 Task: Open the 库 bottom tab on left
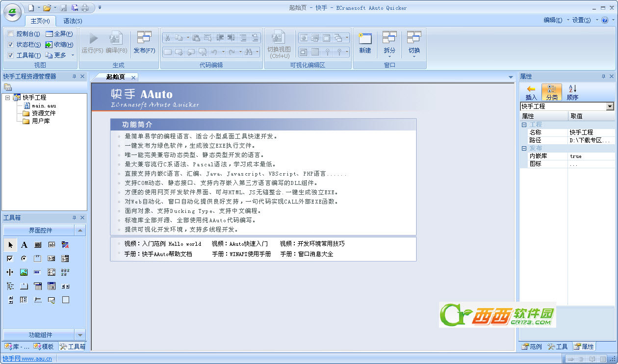pos(17,346)
